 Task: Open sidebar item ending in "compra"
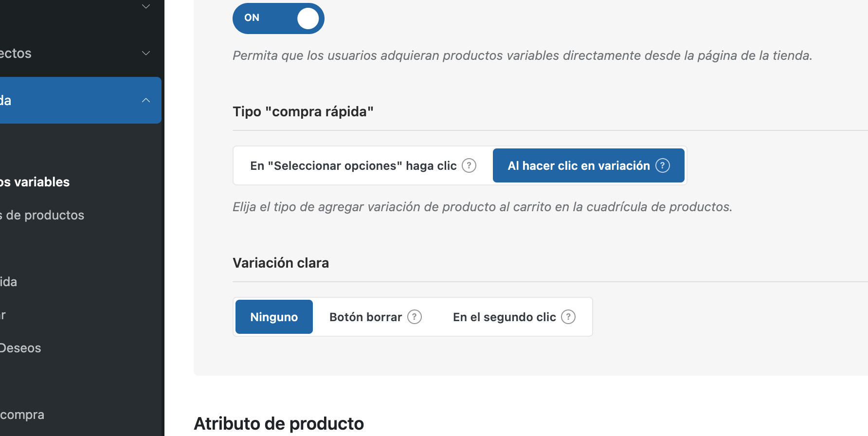click(22, 415)
